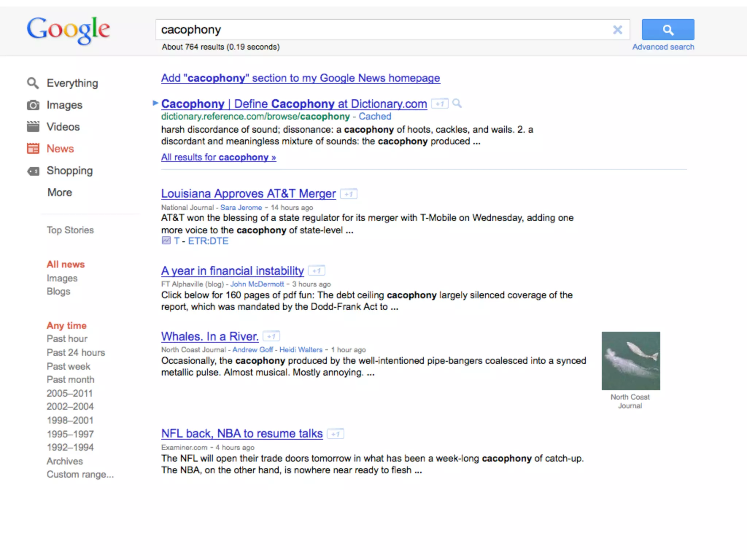The image size is (747, 560).
Task: Open A year in financial instability article
Action: click(x=232, y=271)
